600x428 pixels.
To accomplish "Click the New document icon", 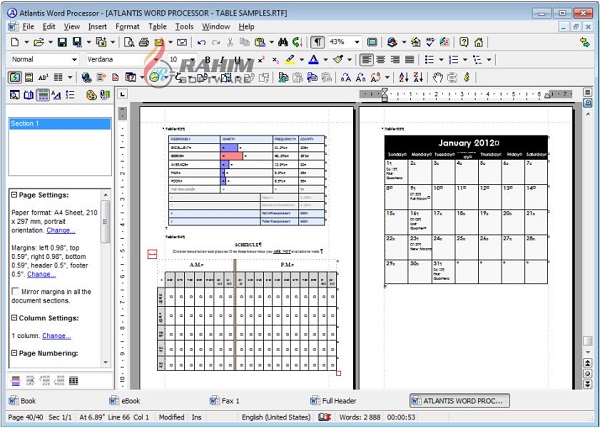I will pos(15,42).
